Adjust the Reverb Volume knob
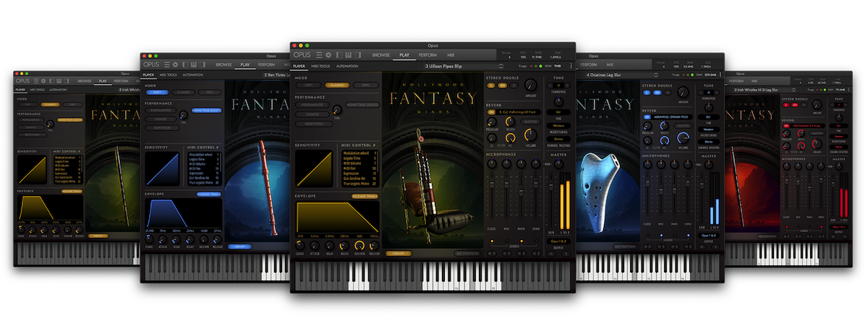 (530, 135)
